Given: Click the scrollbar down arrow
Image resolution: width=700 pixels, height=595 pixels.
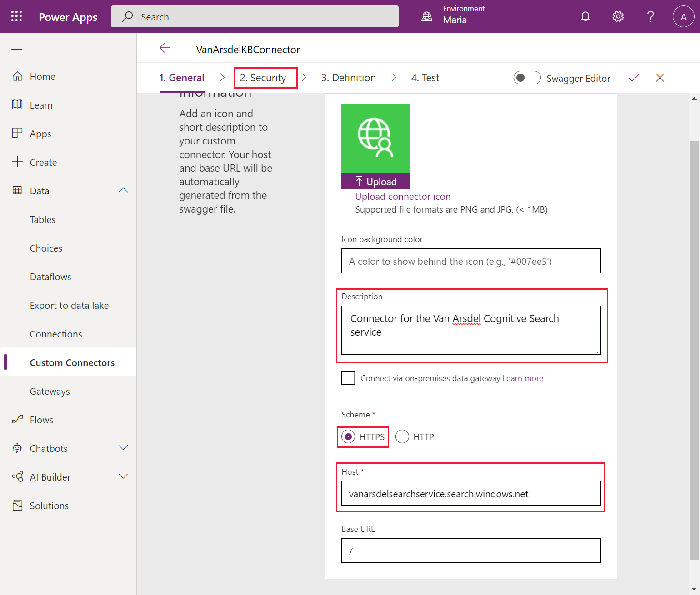Looking at the screenshot, I should coord(694,590).
